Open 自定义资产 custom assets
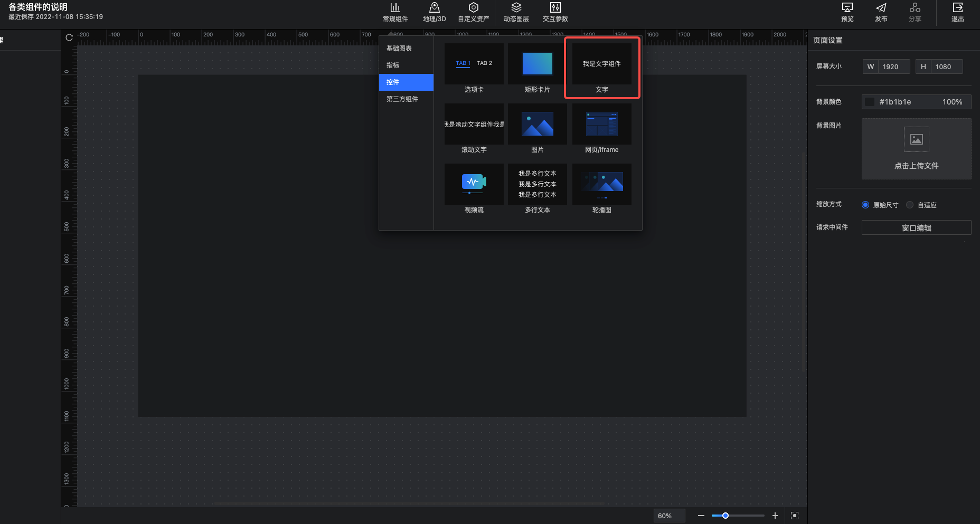Image resolution: width=980 pixels, height=524 pixels. pos(473,12)
